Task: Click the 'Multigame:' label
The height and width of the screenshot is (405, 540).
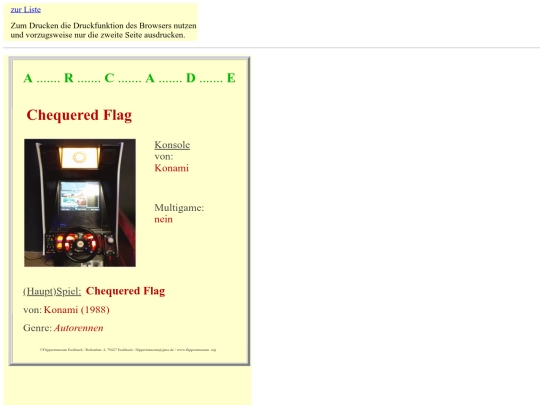Action: click(x=179, y=208)
